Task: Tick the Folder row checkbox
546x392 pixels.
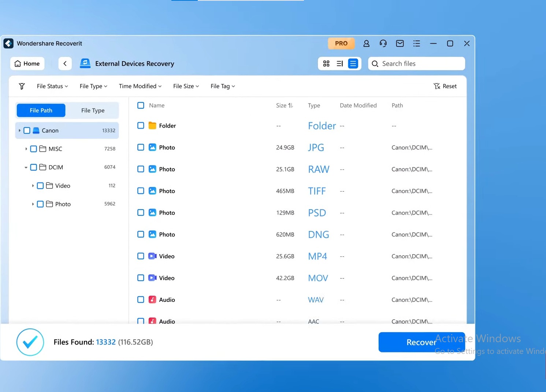Action: coord(141,126)
